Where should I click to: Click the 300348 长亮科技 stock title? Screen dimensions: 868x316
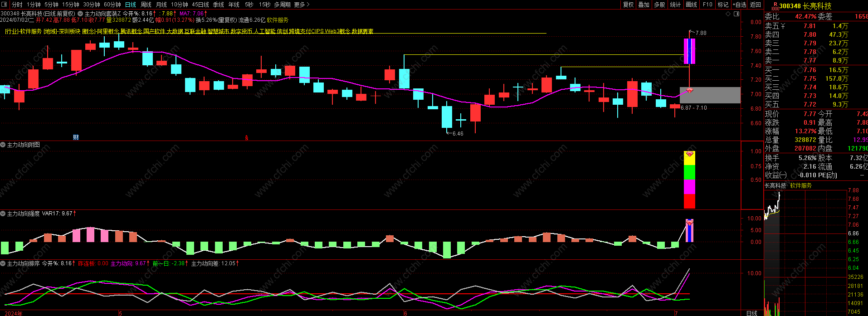pyautogui.click(x=805, y=6)
